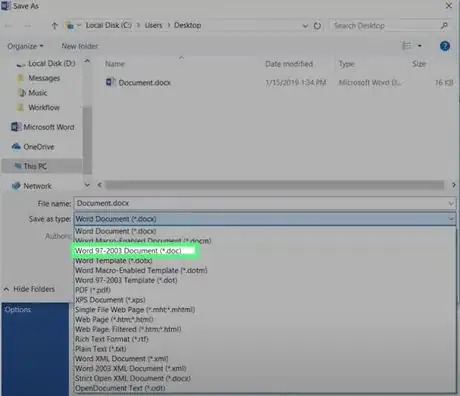This screenshot has height=396, width=460.
Task: Click the search magnifier icon
Action: pyautogui.click(x=444, y=25)
